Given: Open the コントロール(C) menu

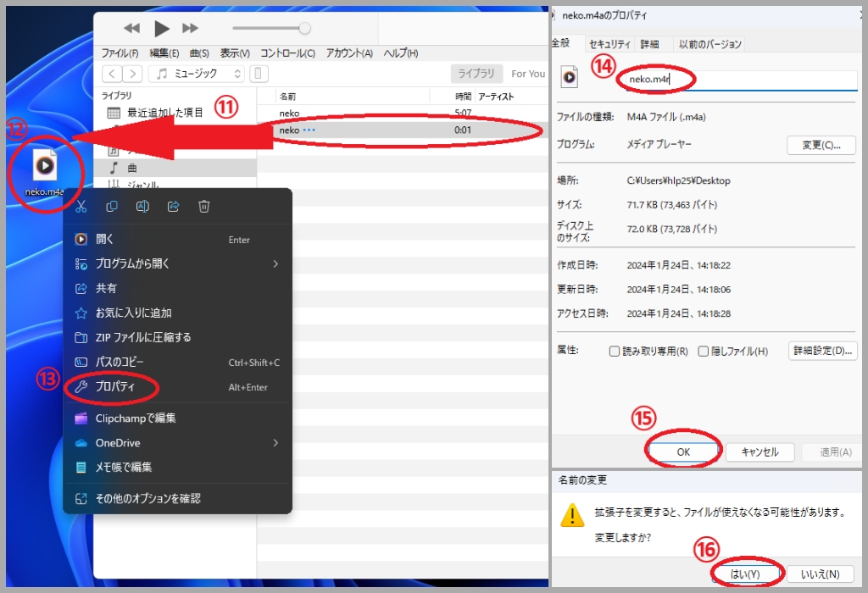Looking at the screenshot, I should [287, 53].
